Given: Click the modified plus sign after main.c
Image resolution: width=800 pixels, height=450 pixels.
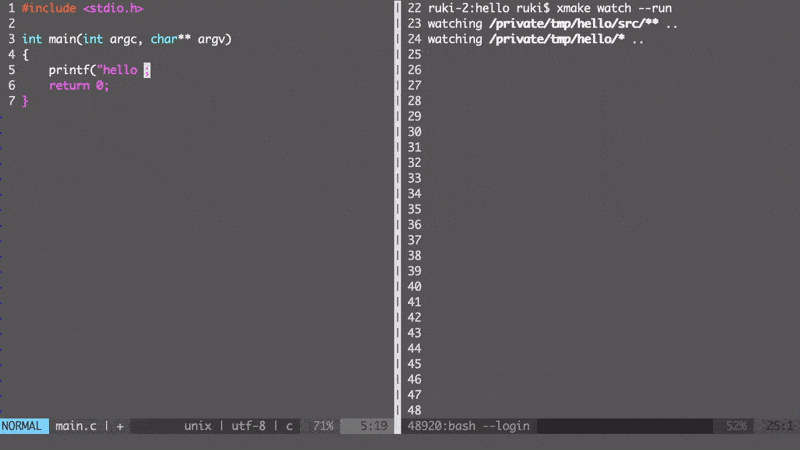Looking at the screenshot, I should (120, 426).
